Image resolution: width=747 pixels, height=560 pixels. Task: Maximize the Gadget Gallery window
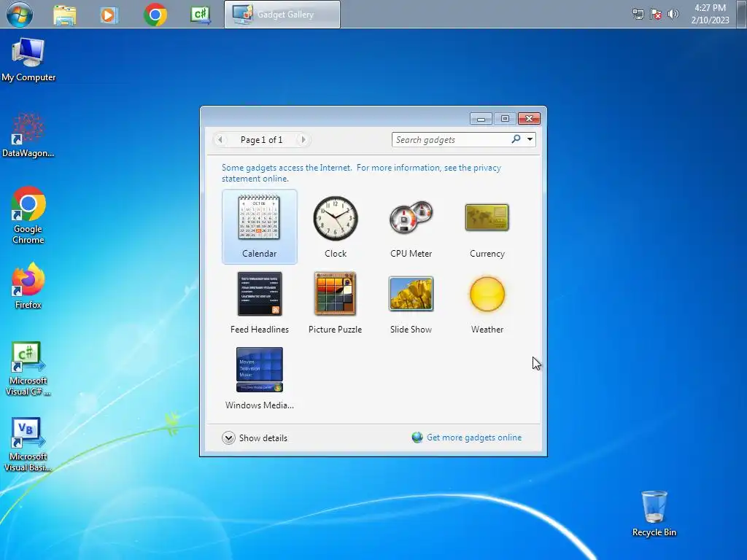pos(505,119)
